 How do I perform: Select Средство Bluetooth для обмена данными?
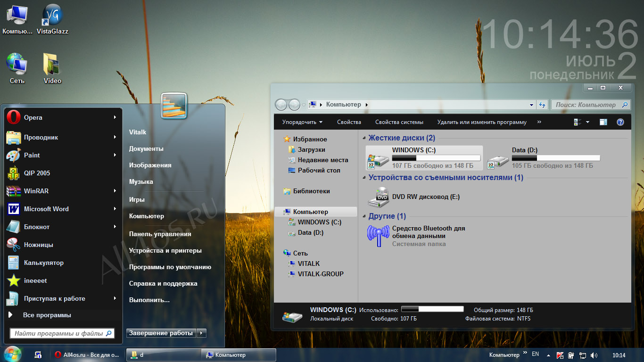coord(416,236)
